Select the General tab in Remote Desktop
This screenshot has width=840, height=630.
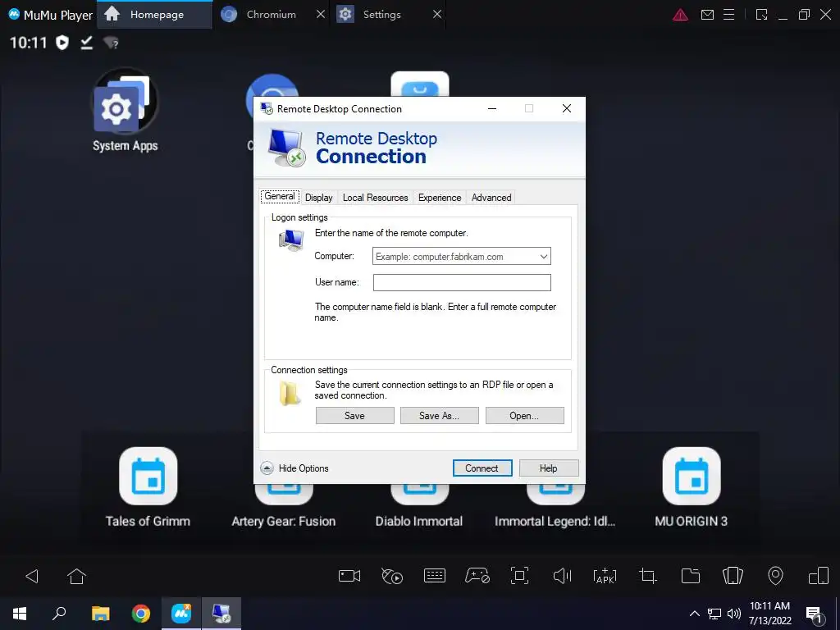pyautogui.click(x=280, y=197)
